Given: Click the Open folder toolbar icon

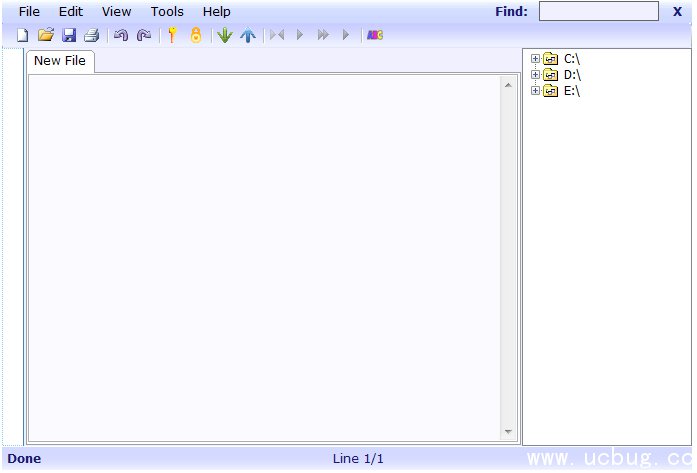Looking at the screenshot, I should click(45, 35).
